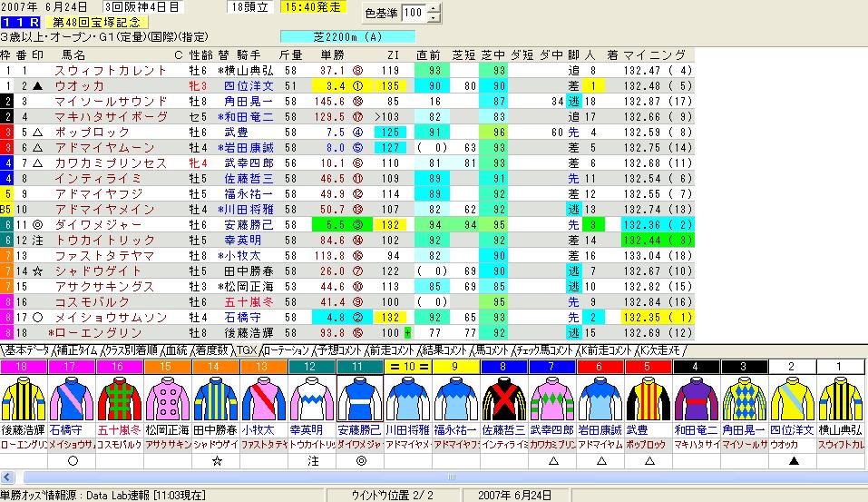
Task: Click jockey silk for gate 14 田中勝春
Action: [x=216, y=399]
